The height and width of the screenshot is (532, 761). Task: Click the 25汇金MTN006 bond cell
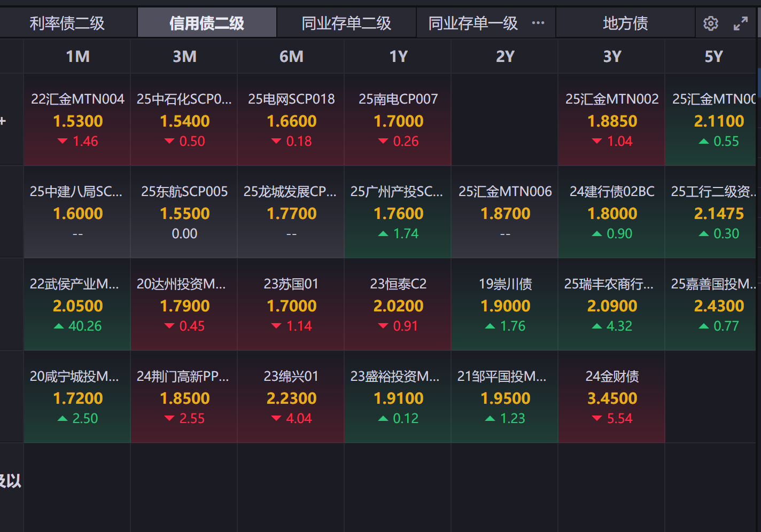click(505, 213)
